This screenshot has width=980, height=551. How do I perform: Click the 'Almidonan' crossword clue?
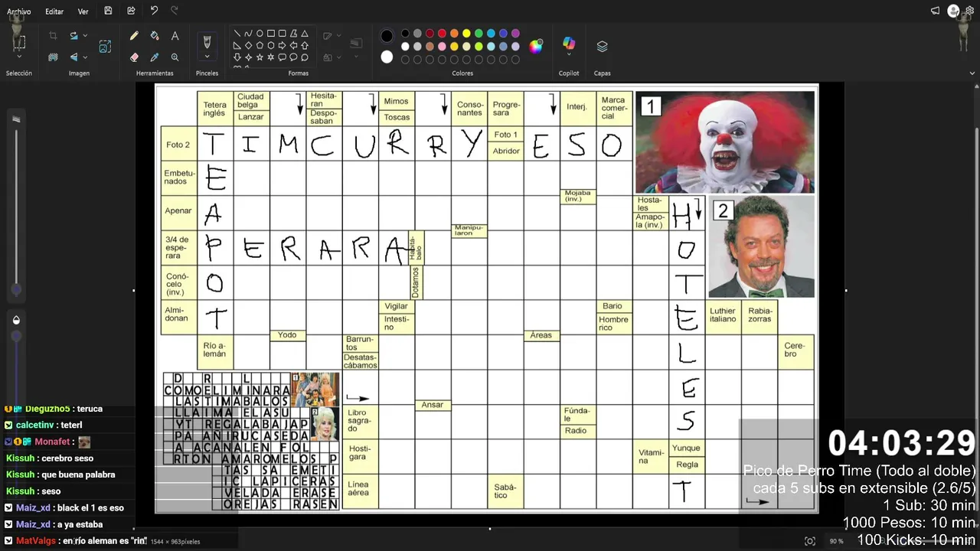tap(178, 316)
